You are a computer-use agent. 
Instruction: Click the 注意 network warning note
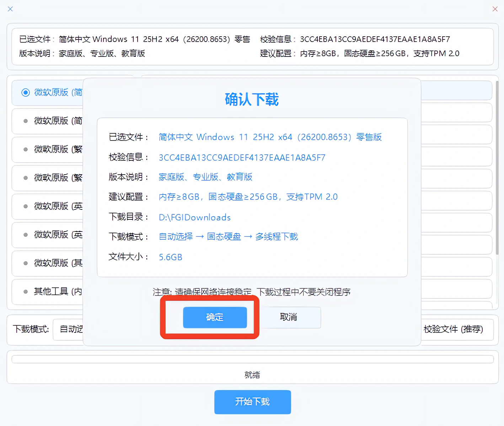pyautogui.click(x=252, y=292)
